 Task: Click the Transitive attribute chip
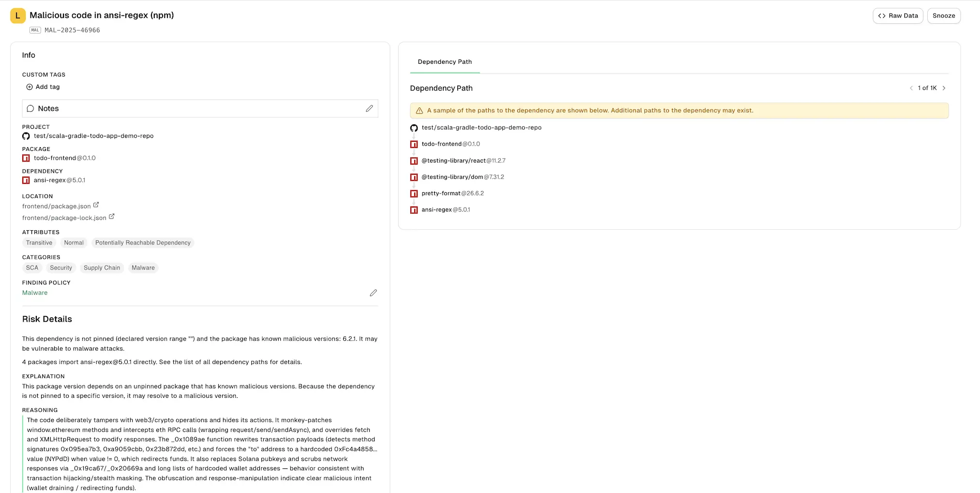(39, 243)
